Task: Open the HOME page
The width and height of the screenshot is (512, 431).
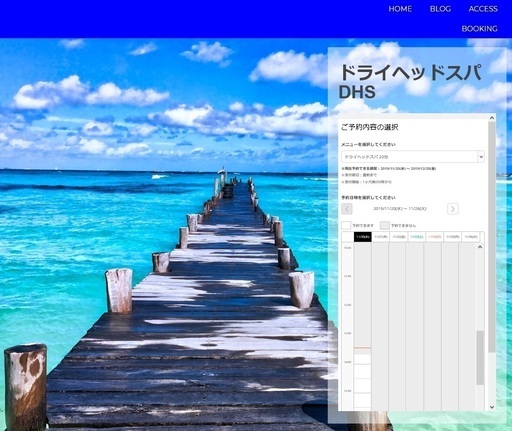Action: 400,9
